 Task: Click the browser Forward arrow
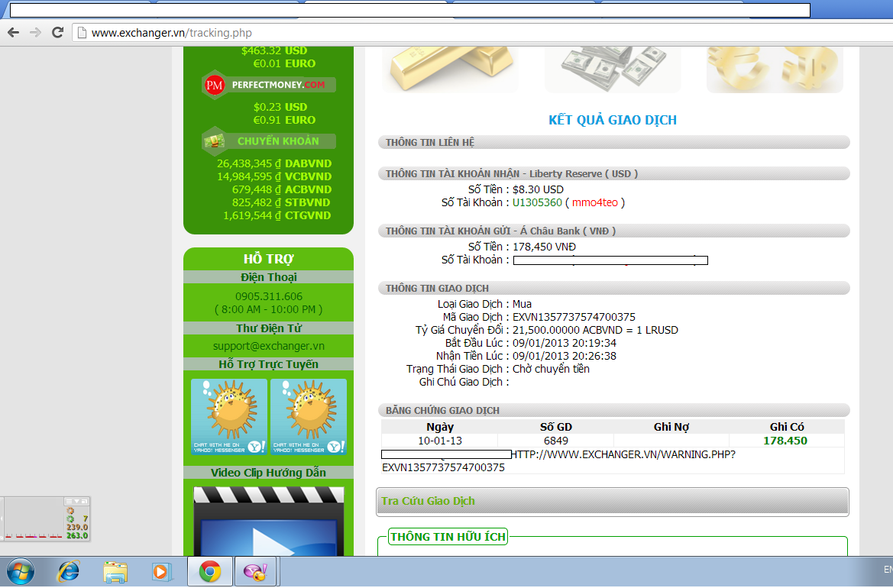(x=35, y=32)
